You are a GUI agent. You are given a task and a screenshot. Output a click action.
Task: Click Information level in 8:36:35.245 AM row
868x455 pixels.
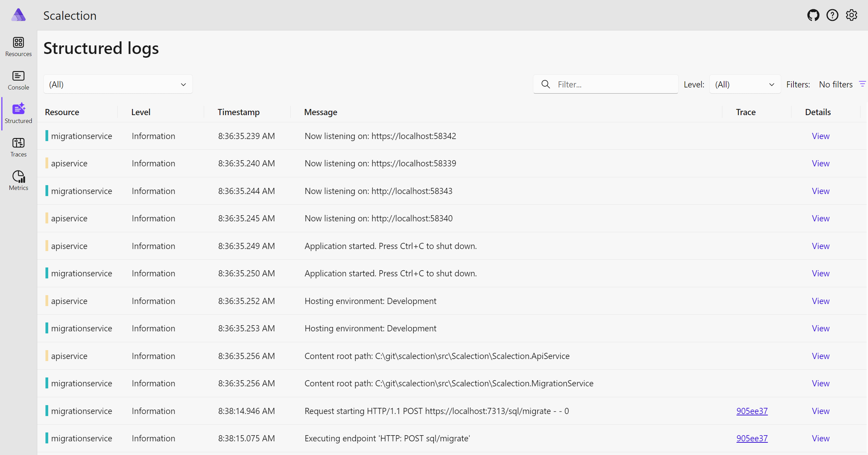[153, 218]
